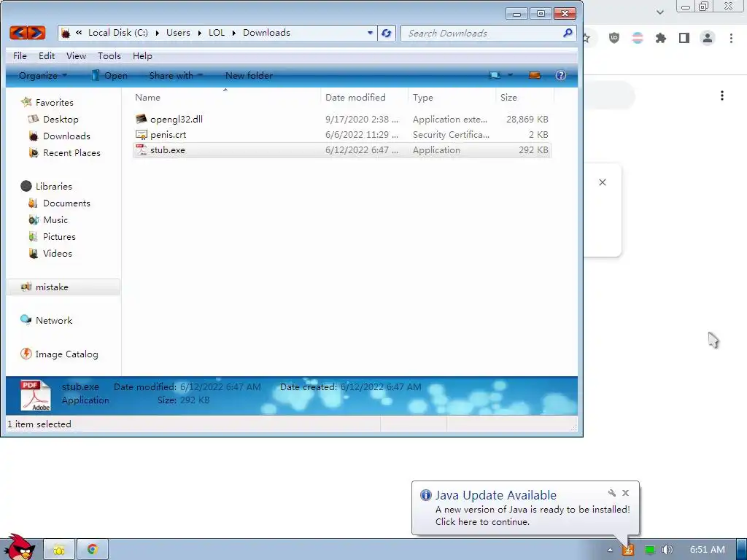The image size is (747, 560).
Task: Expand the Share with dropdown
Action: pos(176,75)
